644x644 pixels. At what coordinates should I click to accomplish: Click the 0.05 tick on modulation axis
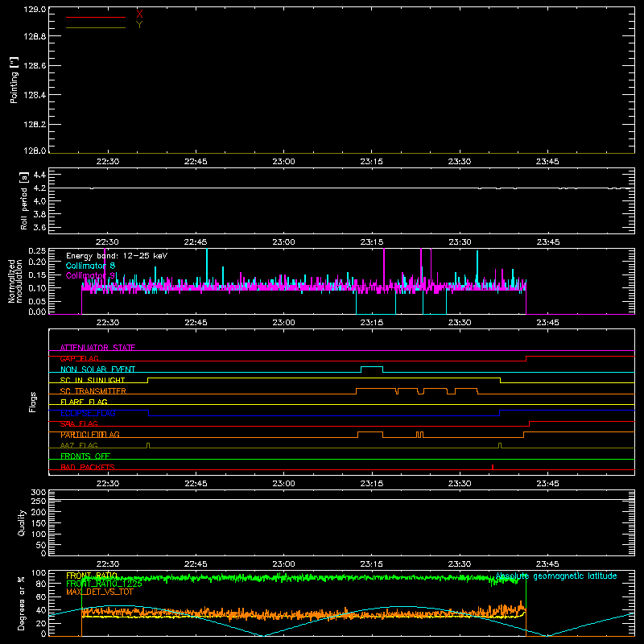(37, 301)
